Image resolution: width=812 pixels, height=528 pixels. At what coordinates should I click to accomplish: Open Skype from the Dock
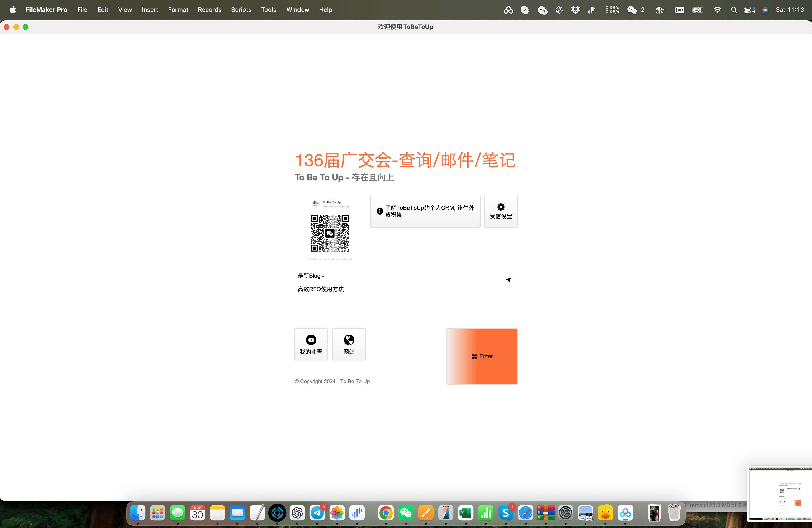pyautogui.click(x=506, y=513)
